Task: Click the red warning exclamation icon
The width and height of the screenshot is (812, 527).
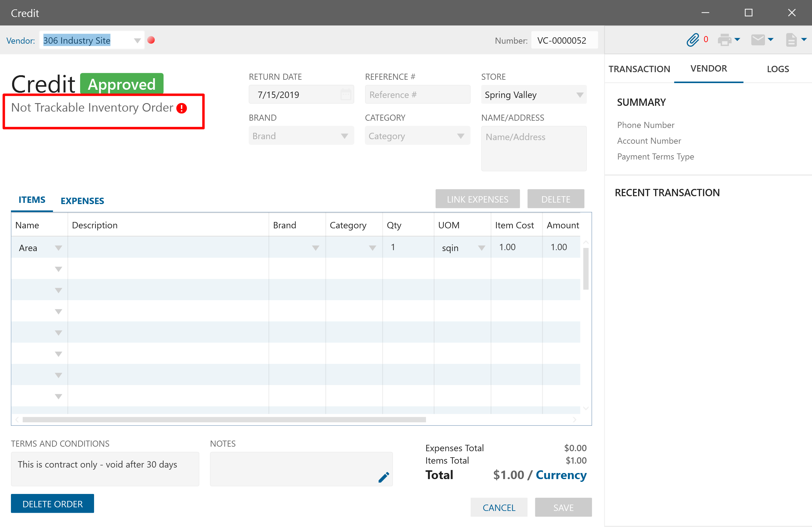Action: [181, 108]
